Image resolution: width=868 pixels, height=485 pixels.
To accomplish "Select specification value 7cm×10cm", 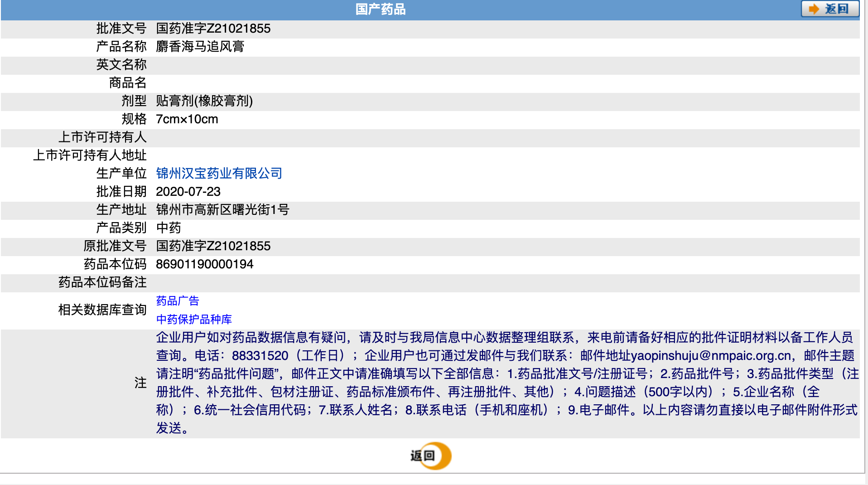I will tap(187, 119).
